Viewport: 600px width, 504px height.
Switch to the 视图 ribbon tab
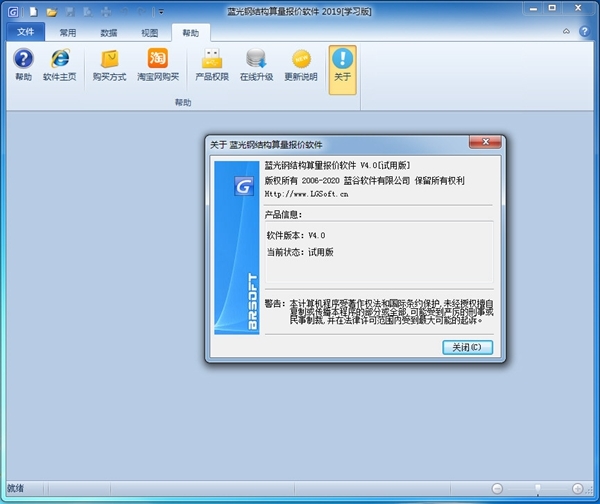150,33
